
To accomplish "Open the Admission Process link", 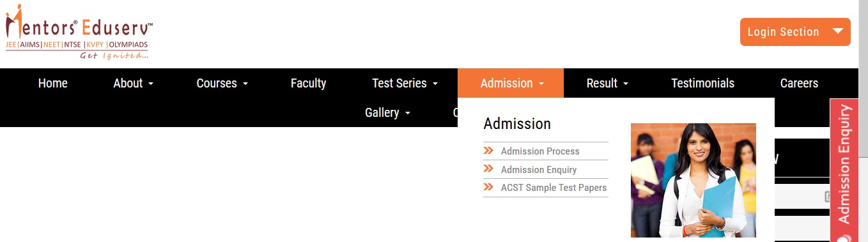I will pyautogui.click(x=540, y=151).
